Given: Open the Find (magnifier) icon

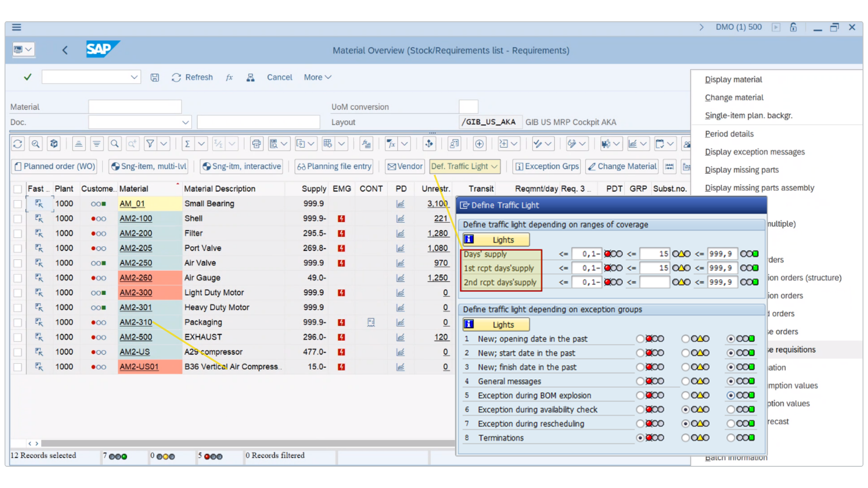Looking at the screenshot, I should (x=115, y=144).
